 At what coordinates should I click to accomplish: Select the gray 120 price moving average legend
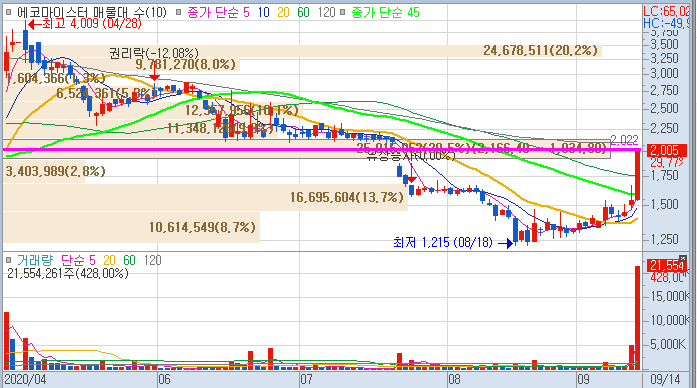pos(326,12)
